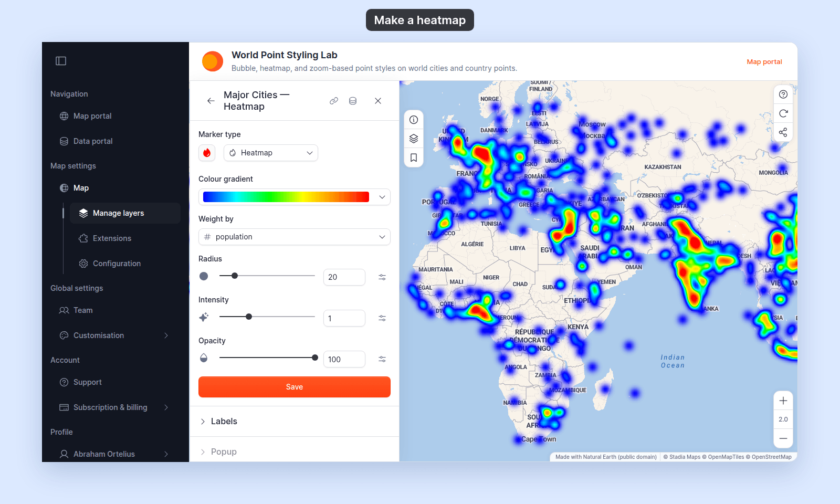Screen dimensions: 840x504
Task: Copy layer link with the chain icon
Action: point(334,101)
